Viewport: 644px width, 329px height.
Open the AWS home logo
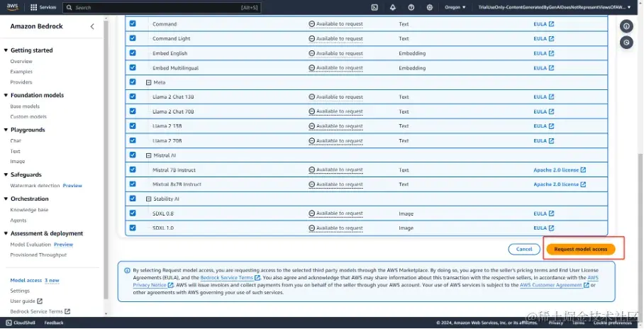tap(12, 7)
